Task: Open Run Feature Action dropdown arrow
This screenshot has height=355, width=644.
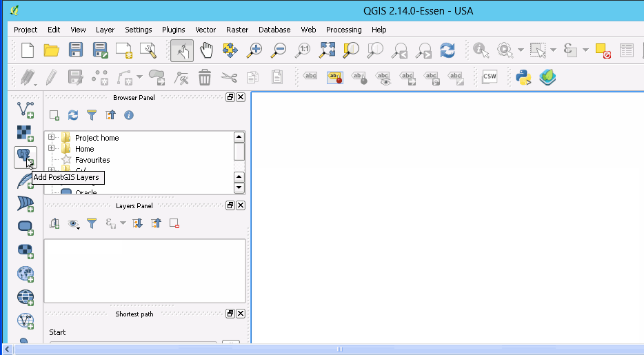Action: (x=521, y=50)
